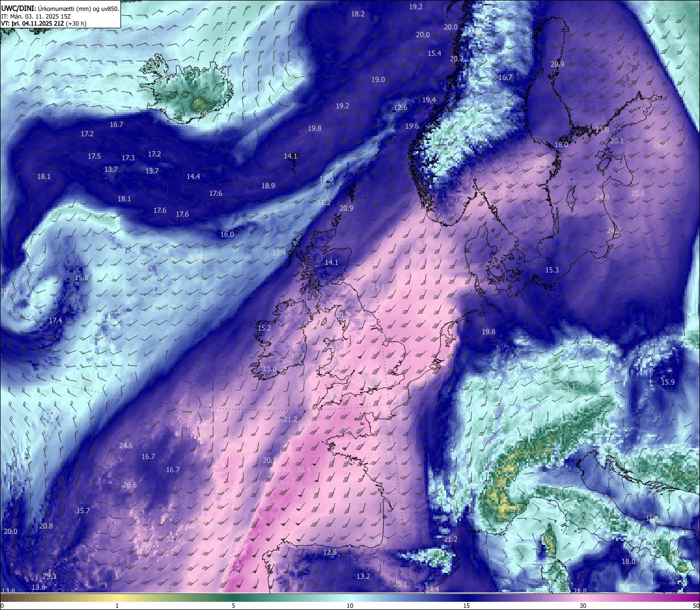Click the 26.1 value near the bottom
This screenshot has width=700, height=610.
coord(400,584)
